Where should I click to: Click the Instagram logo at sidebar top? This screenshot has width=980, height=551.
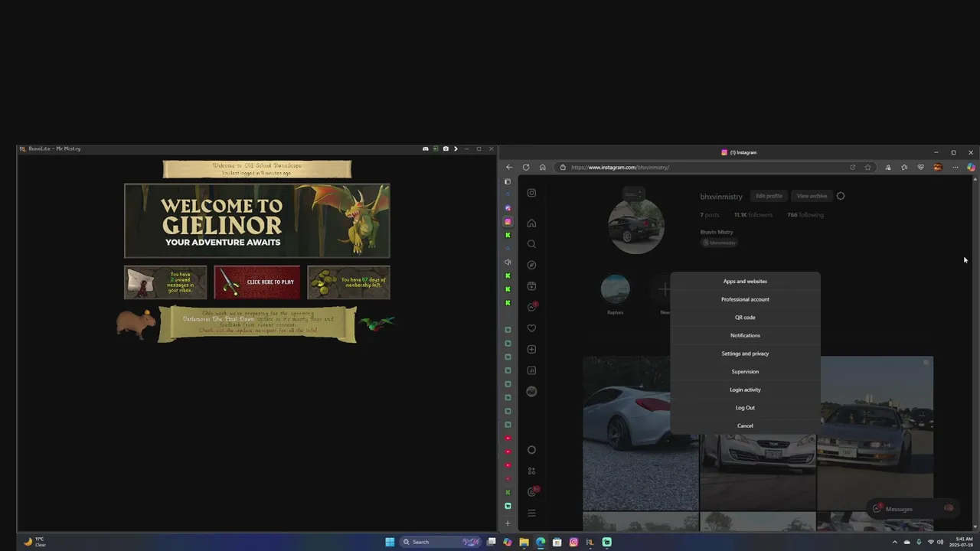(531, 193)
